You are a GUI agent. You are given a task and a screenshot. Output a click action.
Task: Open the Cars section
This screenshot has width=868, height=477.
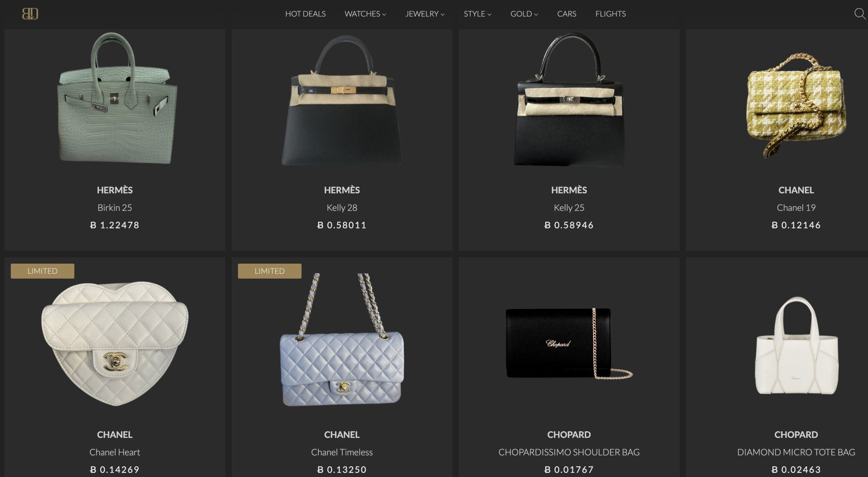click(567, 14)
